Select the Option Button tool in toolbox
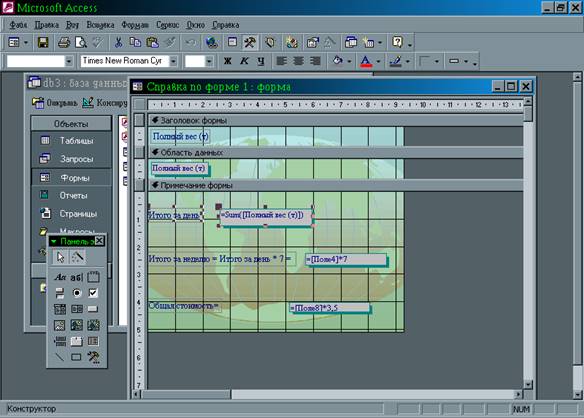 coord(77,293)
